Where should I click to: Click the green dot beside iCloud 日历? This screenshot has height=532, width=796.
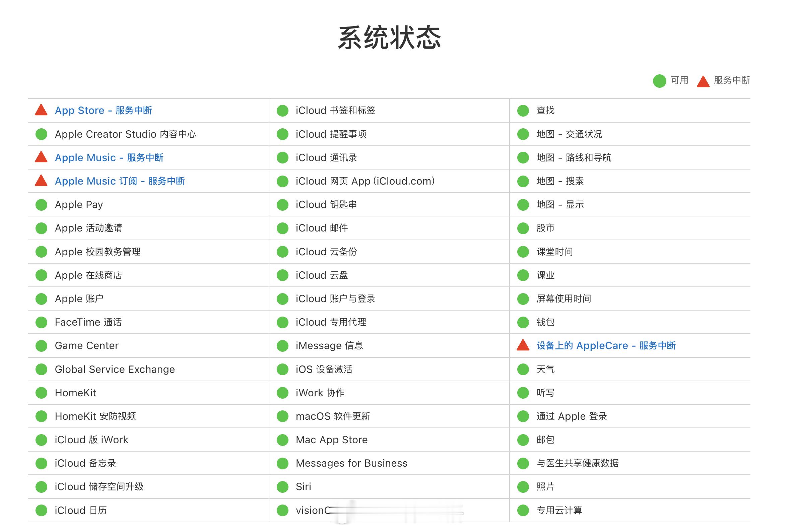click(42, 510)
